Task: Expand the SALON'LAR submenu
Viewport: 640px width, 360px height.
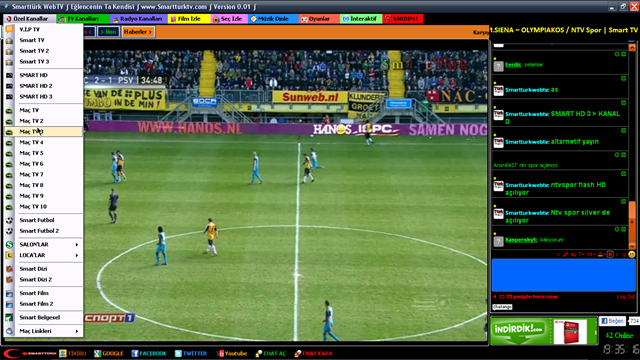Action: point(43,244)
